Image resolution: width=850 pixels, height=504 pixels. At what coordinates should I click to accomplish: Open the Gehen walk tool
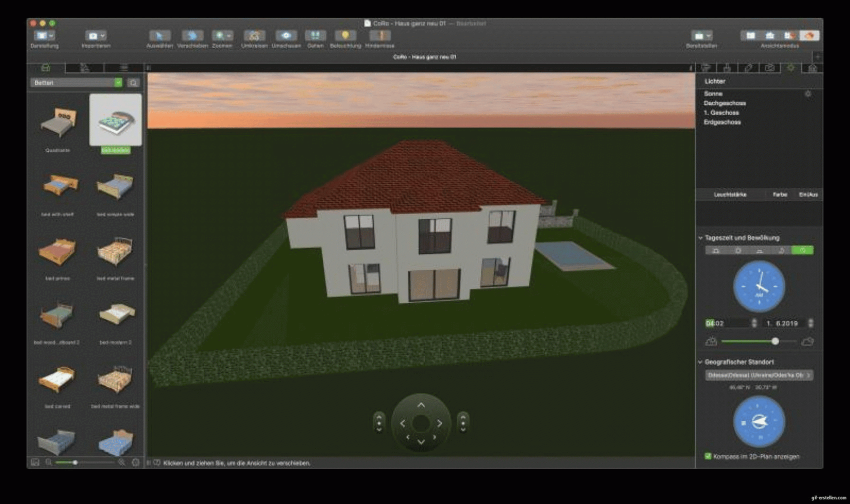315,35
